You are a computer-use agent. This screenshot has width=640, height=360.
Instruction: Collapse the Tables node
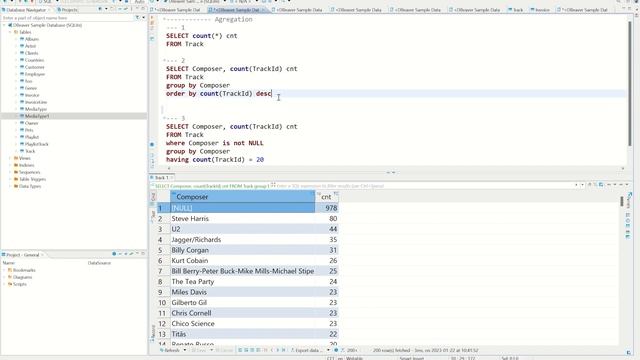tap(10, 32)
